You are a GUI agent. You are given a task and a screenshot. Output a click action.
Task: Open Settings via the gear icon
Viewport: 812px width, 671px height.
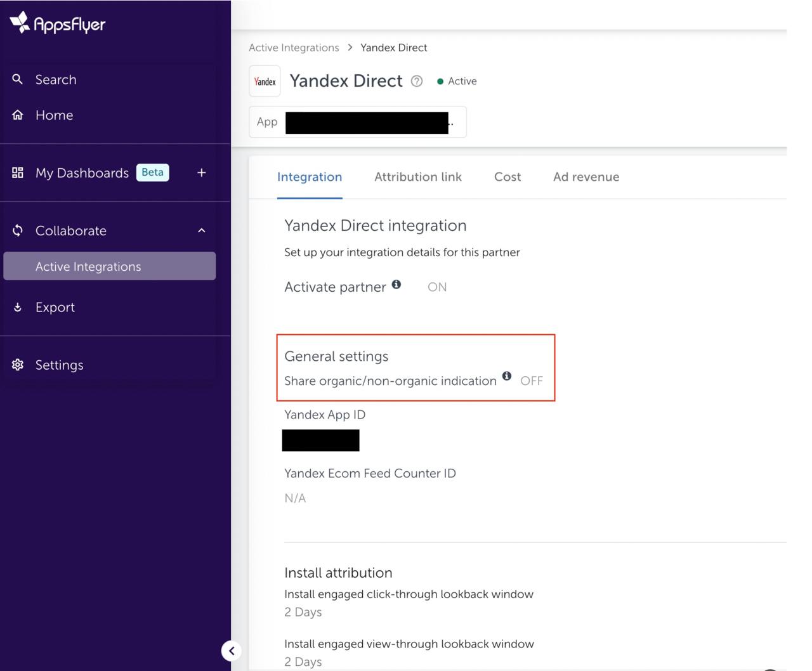pyautogui.click(x=18, y=365)
